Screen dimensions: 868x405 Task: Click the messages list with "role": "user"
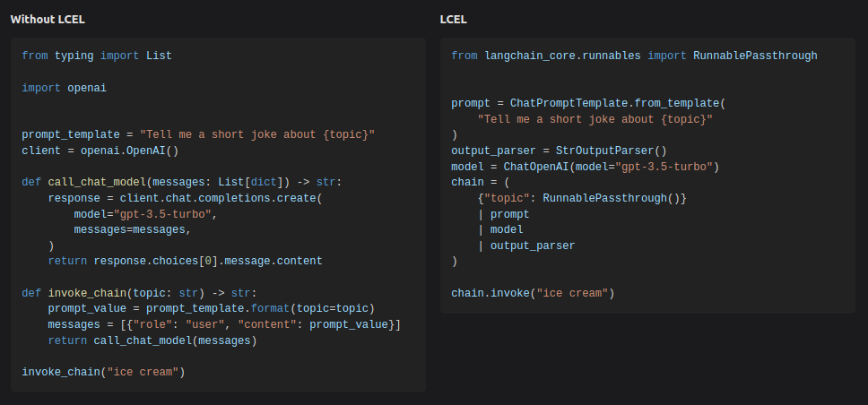point(224,324)
